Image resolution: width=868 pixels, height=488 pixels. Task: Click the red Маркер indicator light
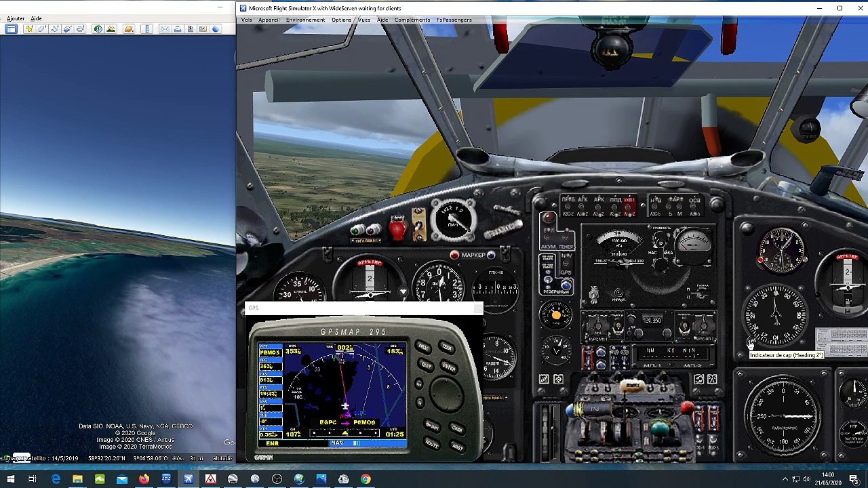(454, 255)
